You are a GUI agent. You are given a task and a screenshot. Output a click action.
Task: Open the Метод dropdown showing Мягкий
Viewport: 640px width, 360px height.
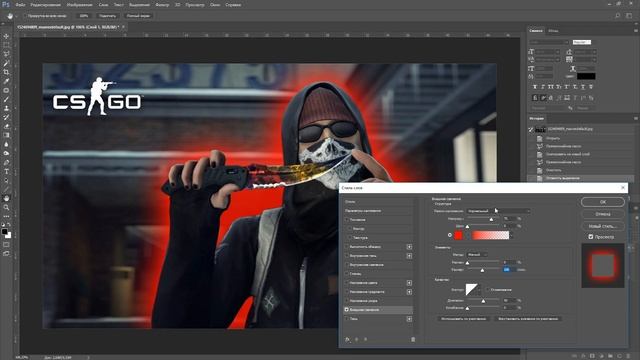pyautogui.click(x=477, y=254)
